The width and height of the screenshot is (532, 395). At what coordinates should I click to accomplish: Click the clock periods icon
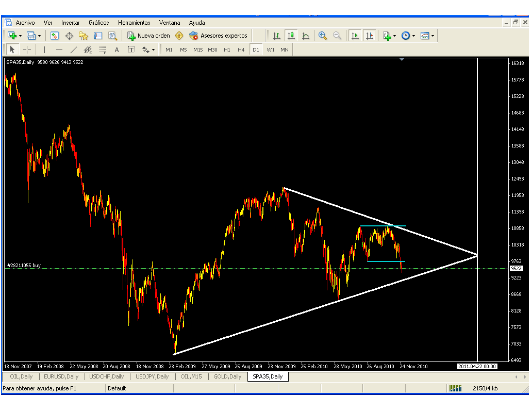406,36
